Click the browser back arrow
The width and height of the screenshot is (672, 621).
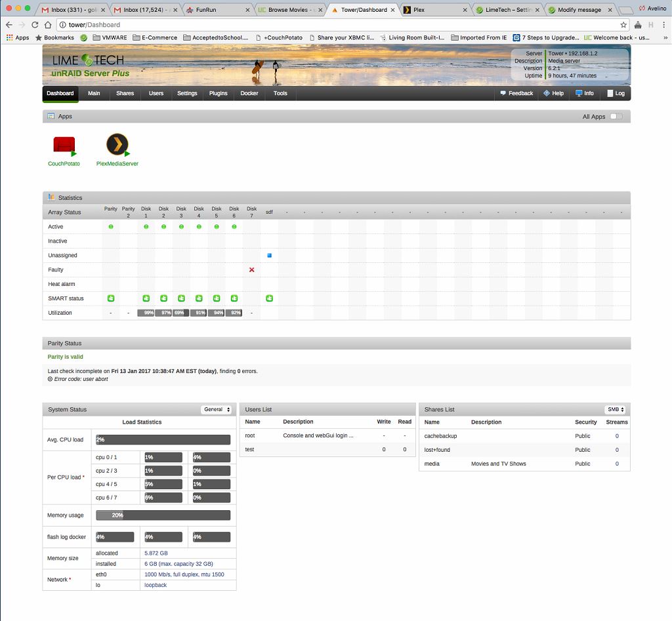tap(9, 25)
